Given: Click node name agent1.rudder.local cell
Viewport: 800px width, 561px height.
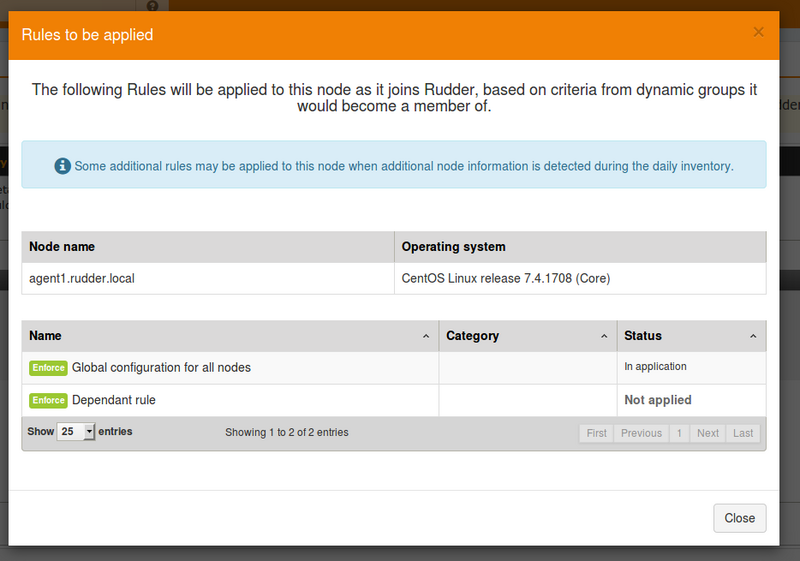Looking at the screenshot, I should [x=208, y=278].
